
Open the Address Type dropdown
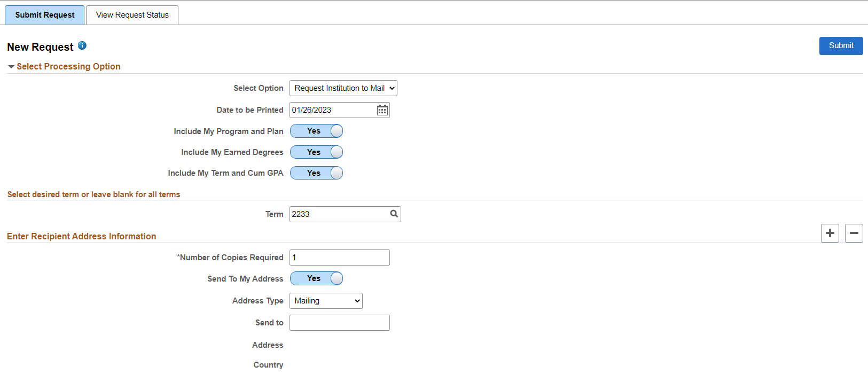coord(326,301)
